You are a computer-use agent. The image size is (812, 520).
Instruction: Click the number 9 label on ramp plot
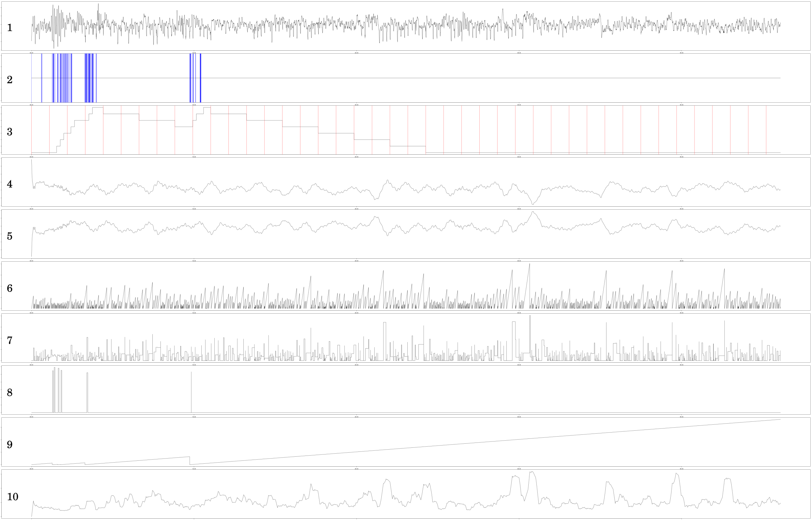[x=9, y=444]
